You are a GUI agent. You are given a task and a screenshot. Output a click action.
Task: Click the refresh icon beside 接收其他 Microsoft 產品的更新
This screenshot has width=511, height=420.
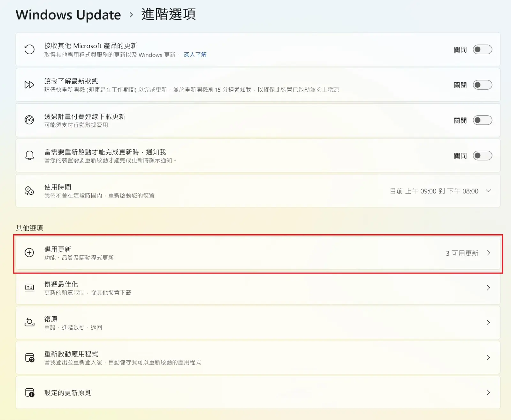tap(29, 49)
